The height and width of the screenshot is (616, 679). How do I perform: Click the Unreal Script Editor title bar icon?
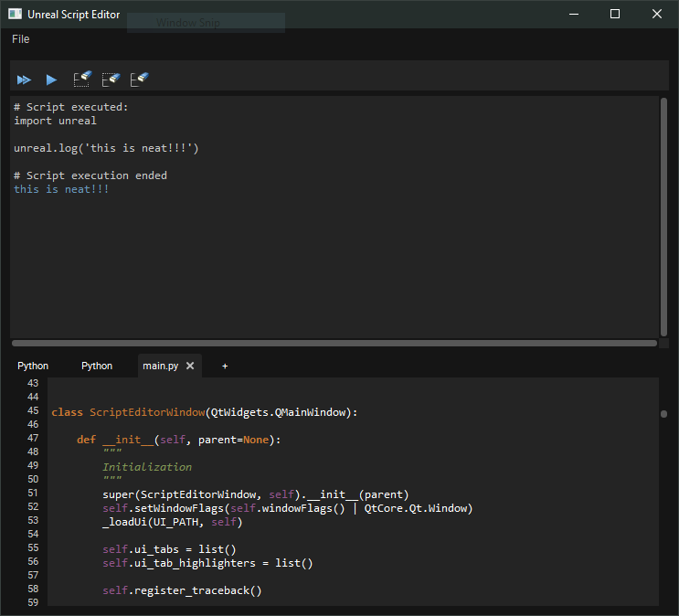[16, 15]
